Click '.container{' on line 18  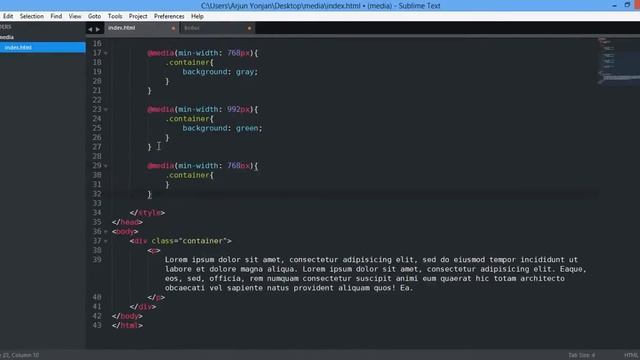coord(189,62)
